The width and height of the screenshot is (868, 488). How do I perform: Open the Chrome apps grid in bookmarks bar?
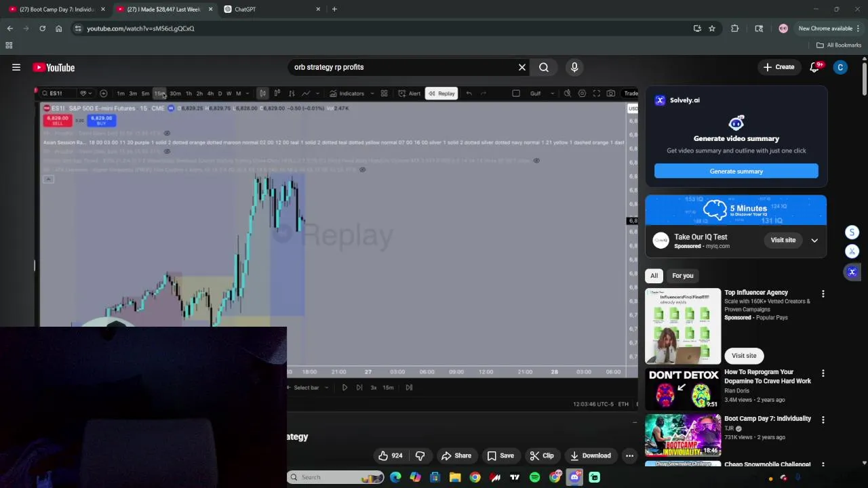tap(9, 45)
